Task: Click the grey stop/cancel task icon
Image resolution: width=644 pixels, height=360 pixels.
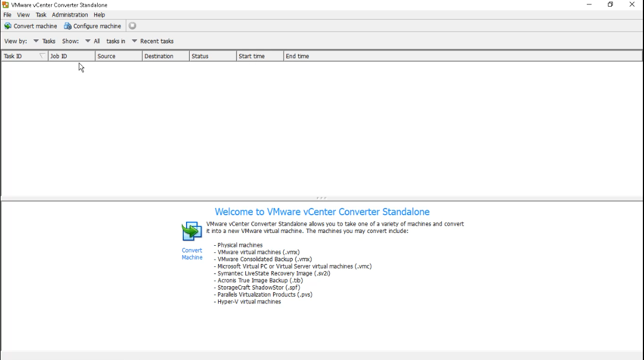Action: point(132,26)
